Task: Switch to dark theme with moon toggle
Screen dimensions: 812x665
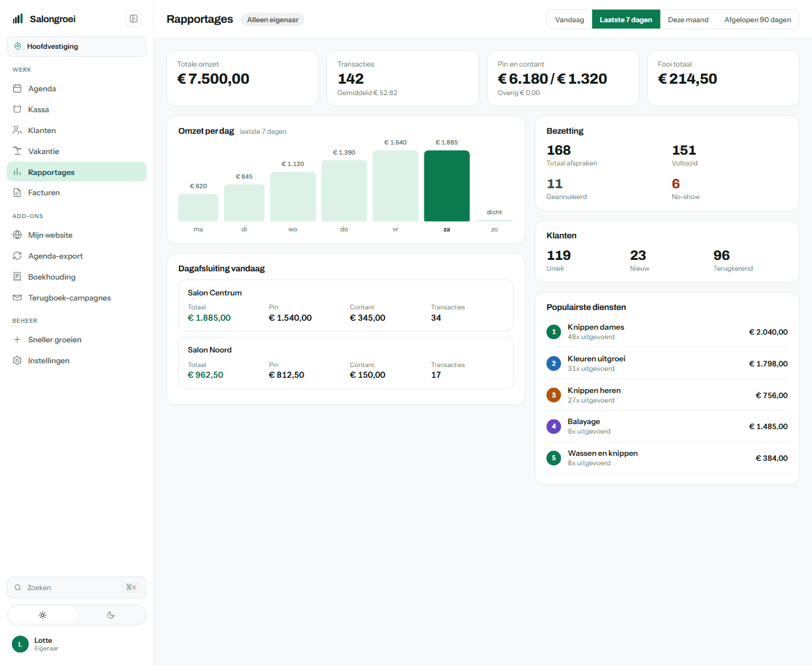Action: [x=111, y=615]
